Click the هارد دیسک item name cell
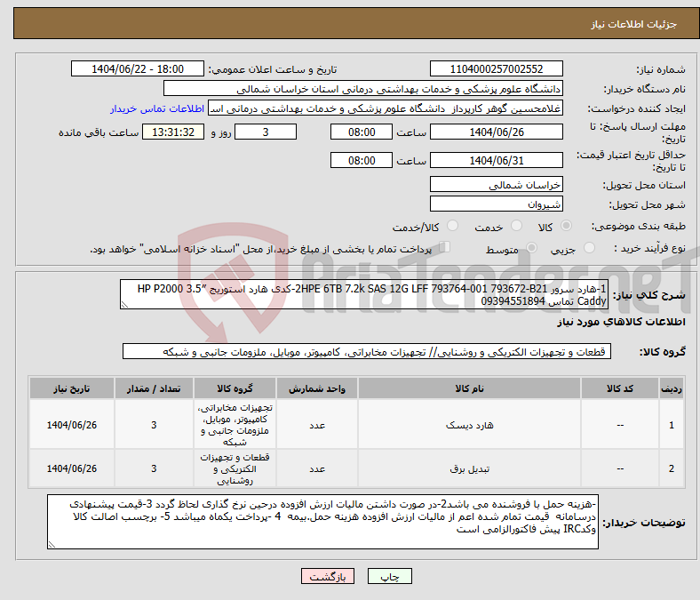700x600 pixels. point(469,425)
